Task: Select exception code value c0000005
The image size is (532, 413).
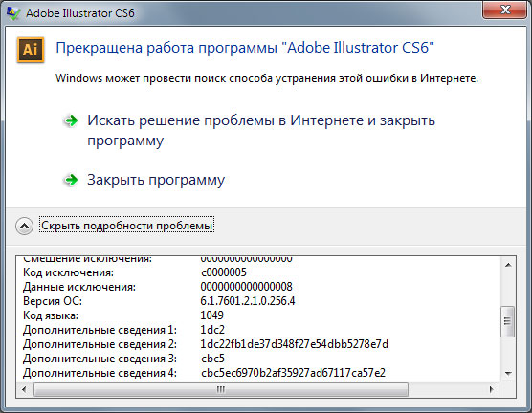Action: coord(224,272)
